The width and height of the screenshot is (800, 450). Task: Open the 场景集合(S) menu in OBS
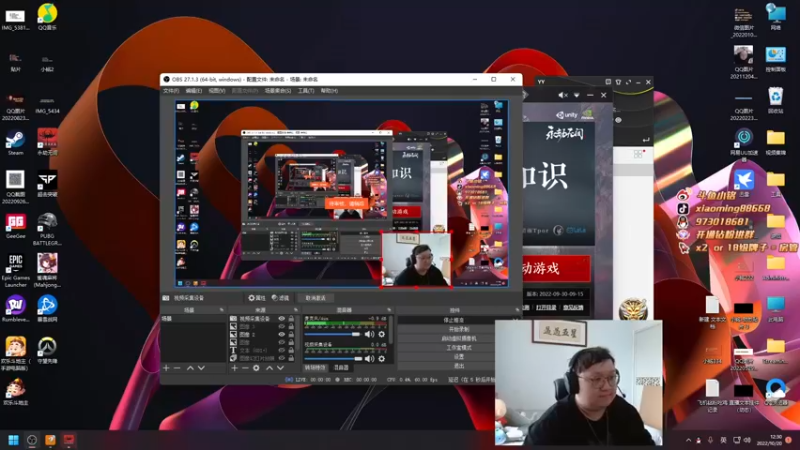click(x=278, y=91)
